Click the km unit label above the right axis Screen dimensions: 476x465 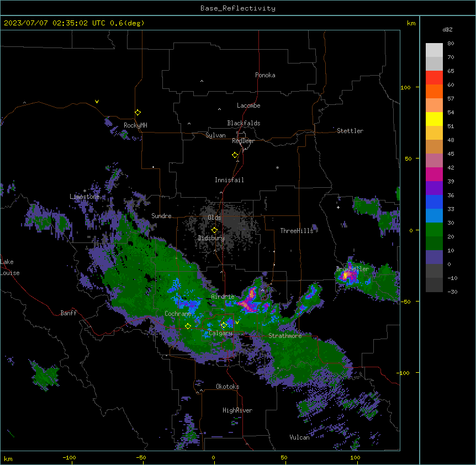pyautogui.click(x=411, y=23)
